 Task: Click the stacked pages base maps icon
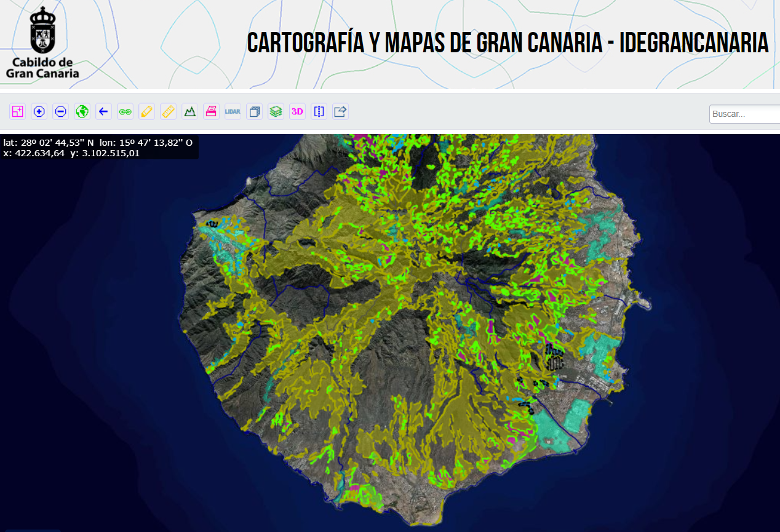[x=254, y=111]
